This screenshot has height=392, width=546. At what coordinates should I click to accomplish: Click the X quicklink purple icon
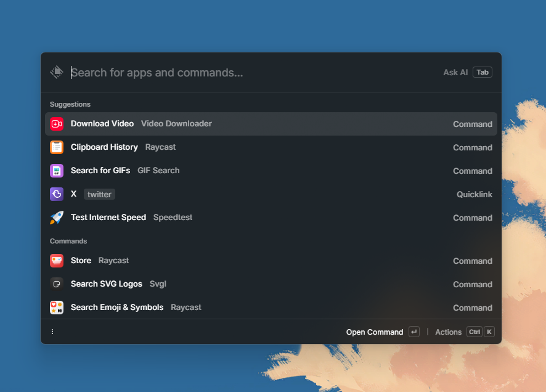click(57, 194)
